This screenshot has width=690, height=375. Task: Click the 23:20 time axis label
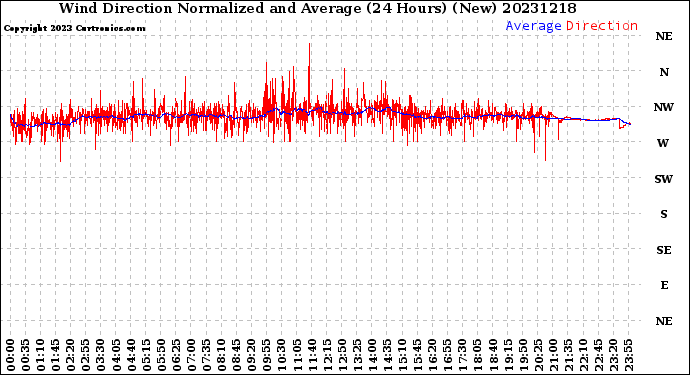(613, 355)
